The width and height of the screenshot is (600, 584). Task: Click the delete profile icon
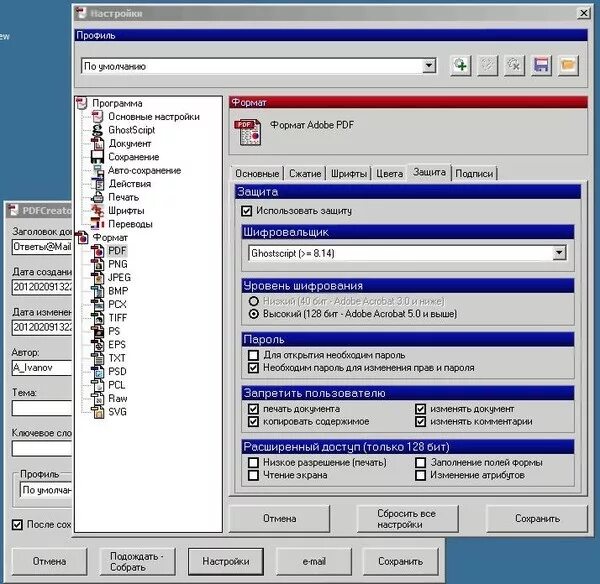tap(514, 65)
